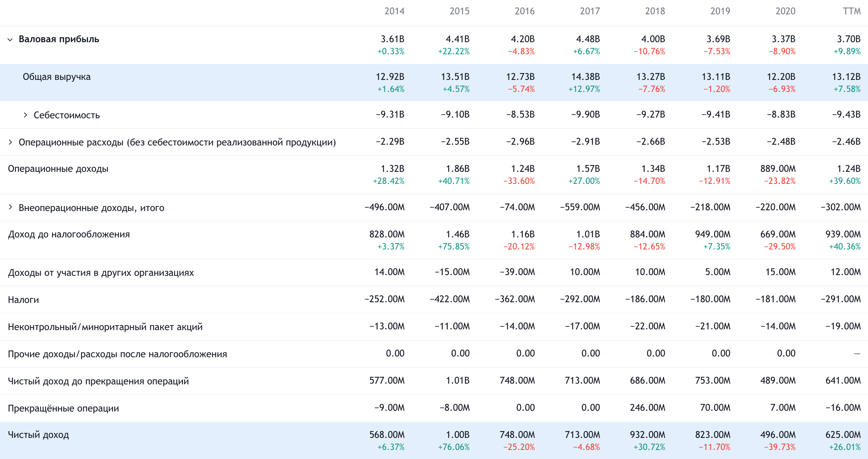Viewport: 868px width, 459px height.
Task: Expand Внеоперационные доходы, итого chevron
Action: click(x=10, y=207)
